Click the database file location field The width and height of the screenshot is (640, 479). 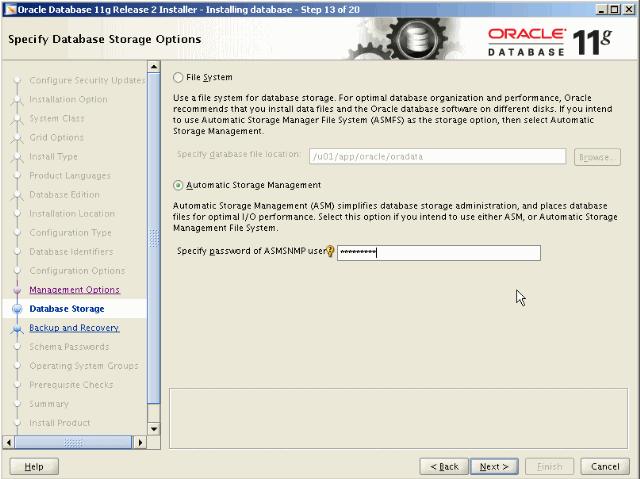coord(438,157)
